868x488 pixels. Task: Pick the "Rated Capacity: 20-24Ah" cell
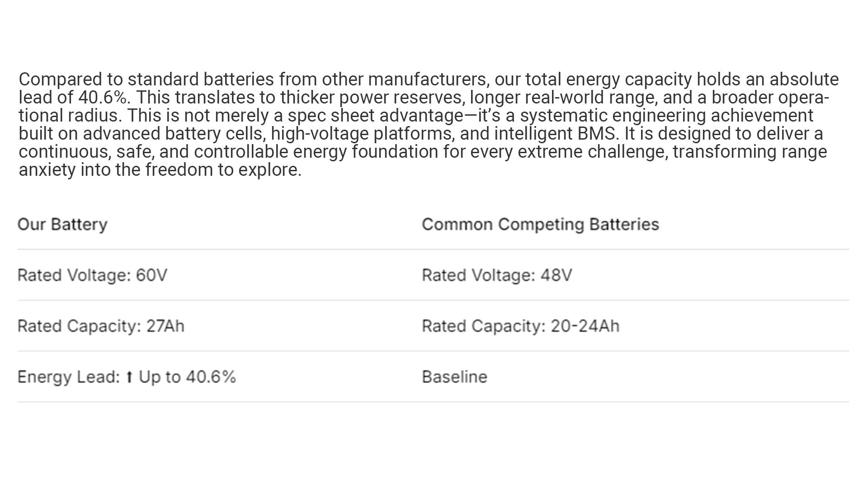coord(520,326)
